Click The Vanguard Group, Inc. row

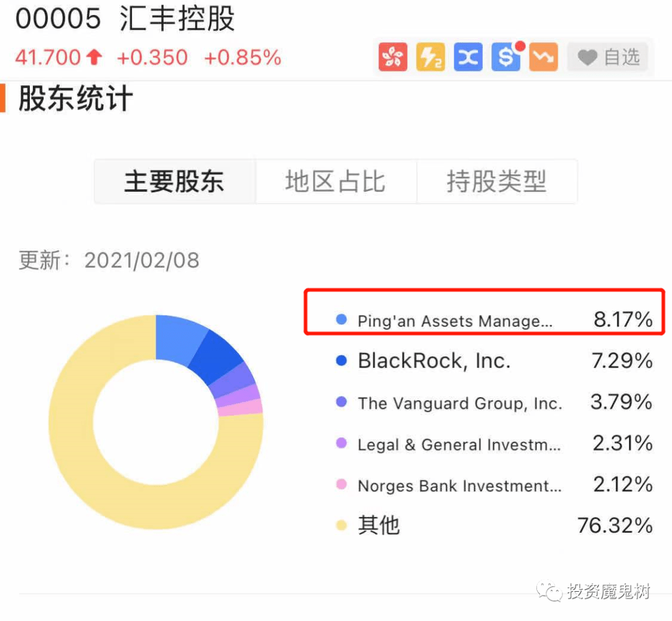coord(494,403)
